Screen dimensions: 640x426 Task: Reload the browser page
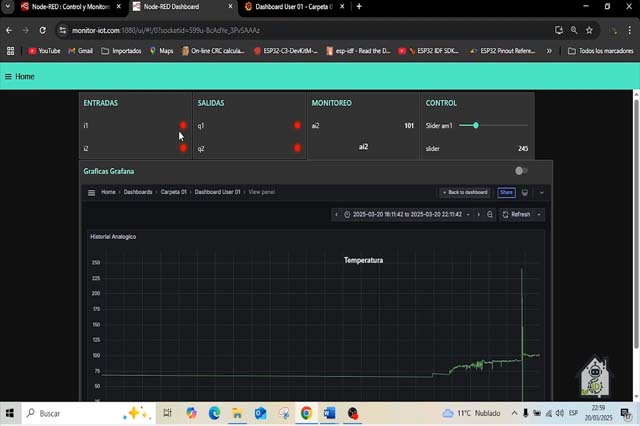[x=42, y=30]
